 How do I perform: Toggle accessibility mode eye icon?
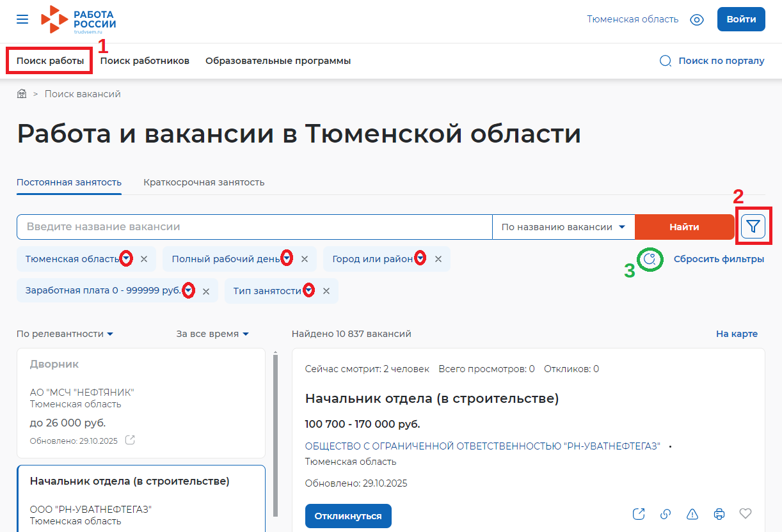697,20
